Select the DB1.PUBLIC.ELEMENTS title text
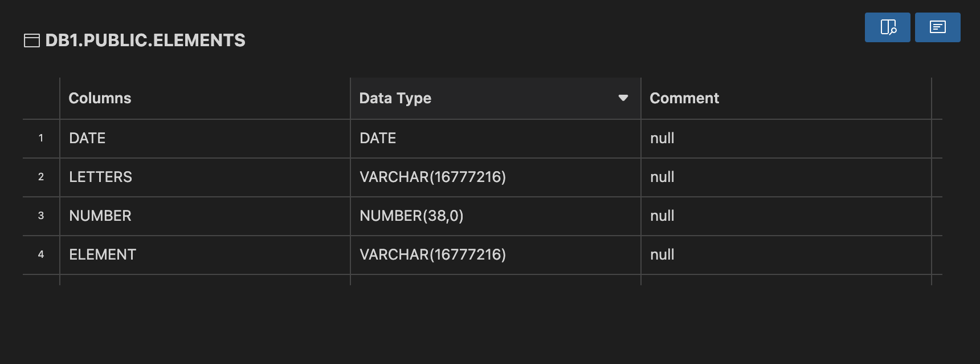 (x=145, y=41)
